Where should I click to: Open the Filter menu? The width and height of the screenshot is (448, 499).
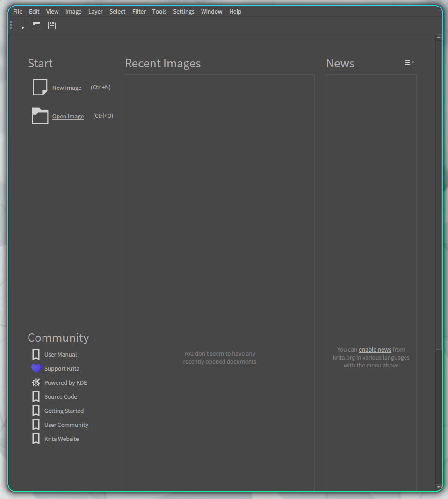tap(139, 12)
